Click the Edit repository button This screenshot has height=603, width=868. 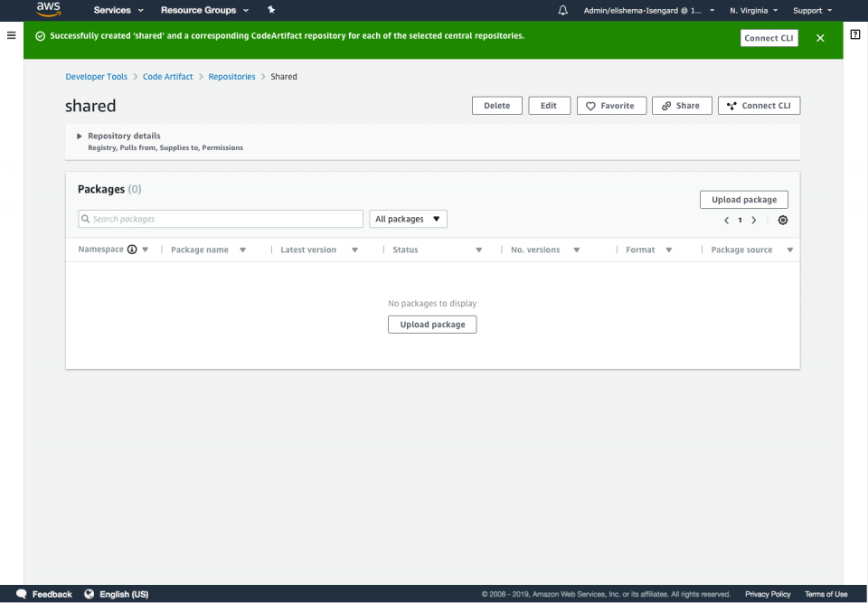click(549, 106)
